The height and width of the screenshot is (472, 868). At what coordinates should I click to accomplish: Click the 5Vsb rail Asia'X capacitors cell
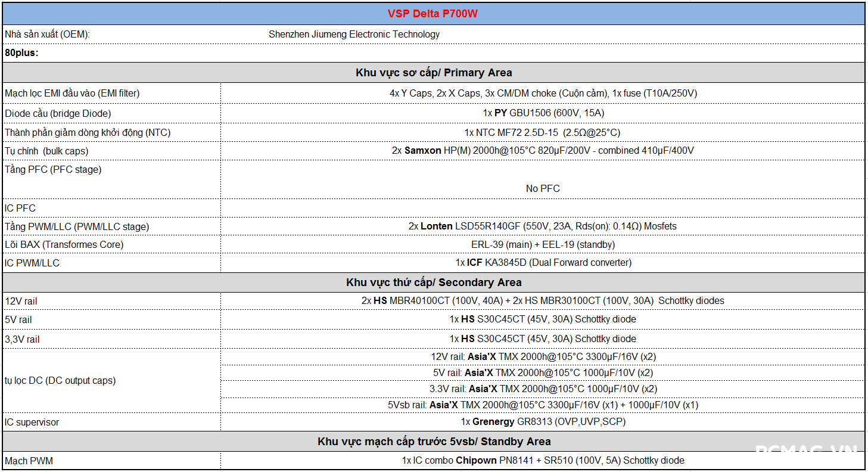(x=542, y=405)
